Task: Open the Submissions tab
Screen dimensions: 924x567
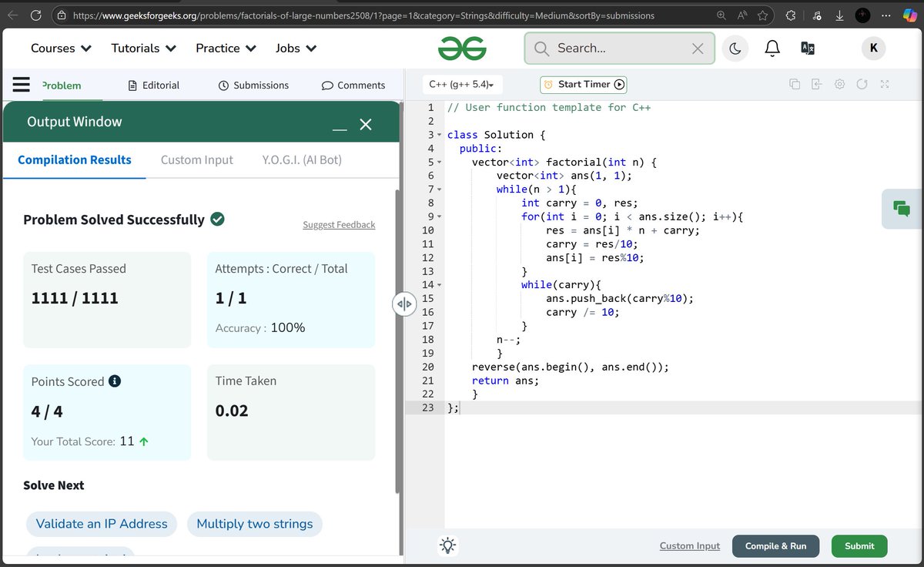Action: [253, 86]
